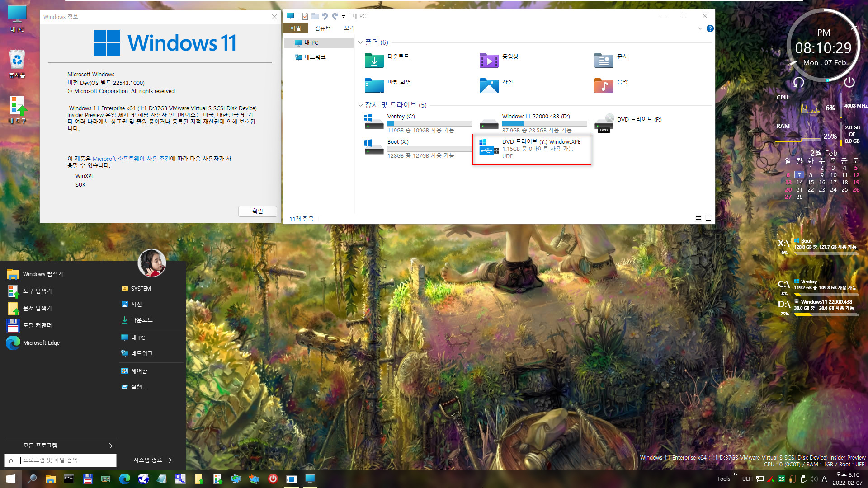This screenshot has height=488, width=868.
Task: Open the floppy-disk Total Commander taskbar icon
Action: [x=88, y=479]
